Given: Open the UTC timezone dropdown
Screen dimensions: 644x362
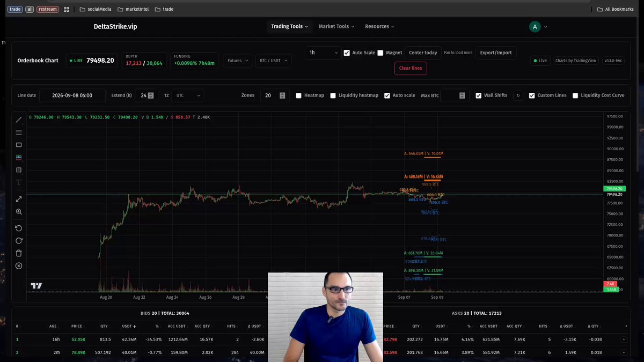Looking at the screenshot, I should pos(188,95).
